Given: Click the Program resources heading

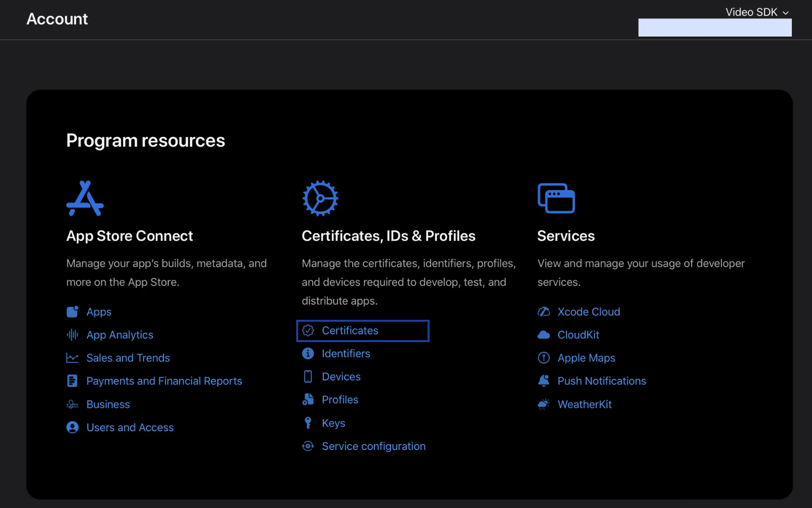Looking at the screenshot, I should 145,141.
